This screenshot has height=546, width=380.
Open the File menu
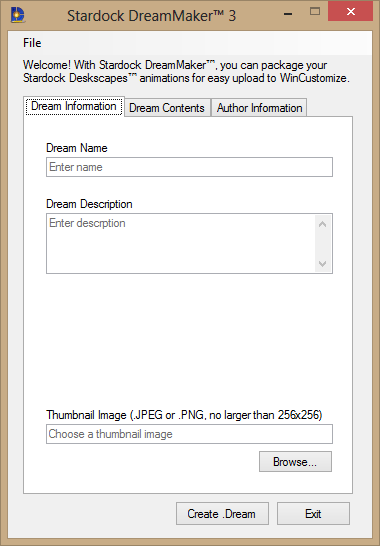(32, 43)
